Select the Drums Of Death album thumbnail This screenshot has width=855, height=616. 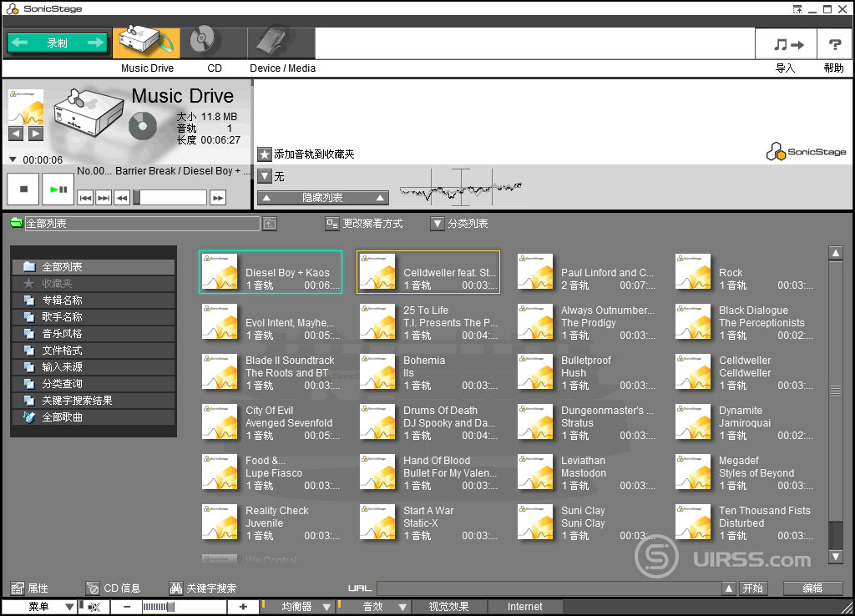(x=377, y=422)
